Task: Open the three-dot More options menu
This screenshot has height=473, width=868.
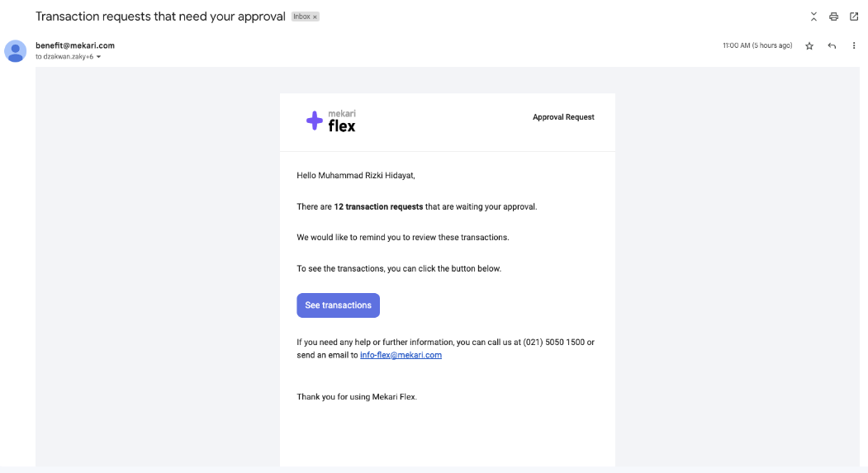Action: coord(854,46)
